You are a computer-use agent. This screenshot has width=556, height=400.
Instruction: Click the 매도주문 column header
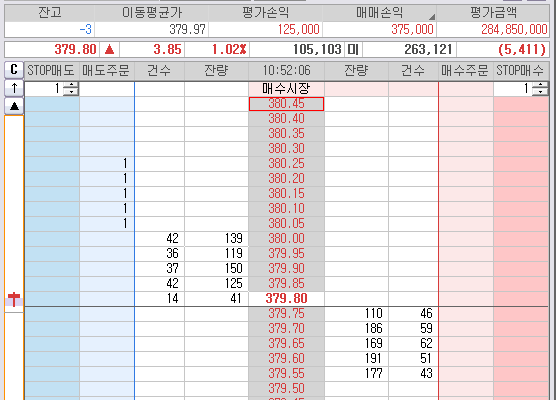pos(106,71)
